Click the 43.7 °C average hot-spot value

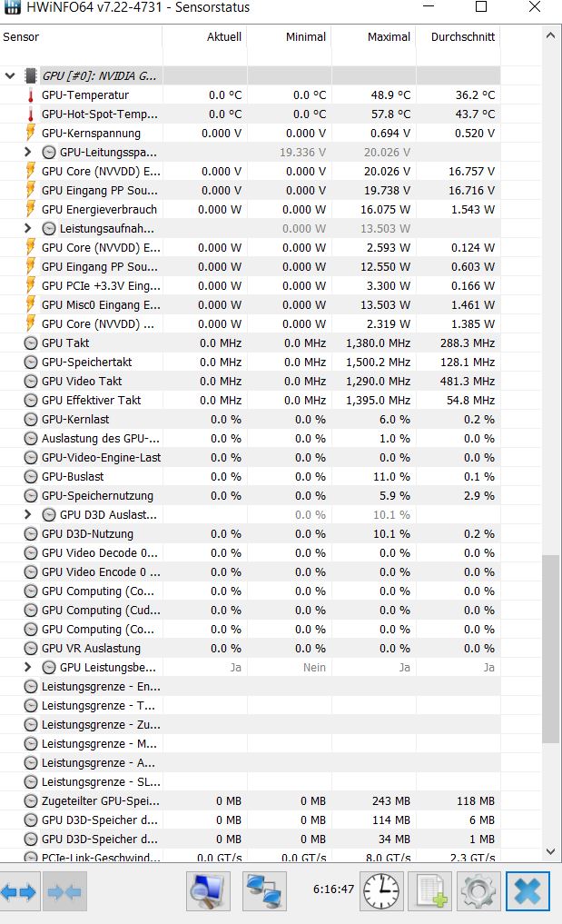coord(475,114)
